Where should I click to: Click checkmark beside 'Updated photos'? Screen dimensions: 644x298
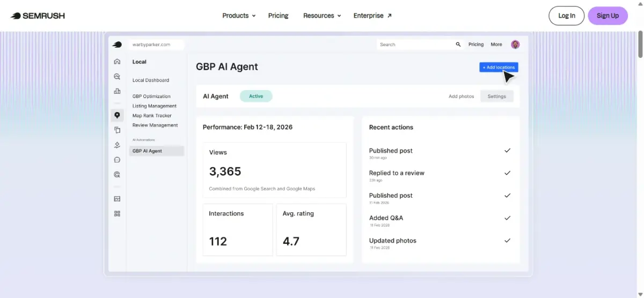[x=507, y=241]
